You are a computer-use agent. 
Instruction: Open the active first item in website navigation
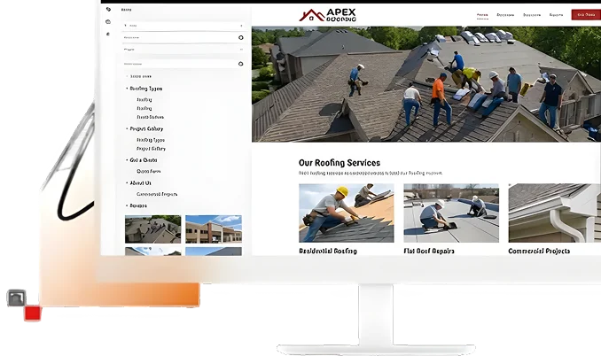482,15
